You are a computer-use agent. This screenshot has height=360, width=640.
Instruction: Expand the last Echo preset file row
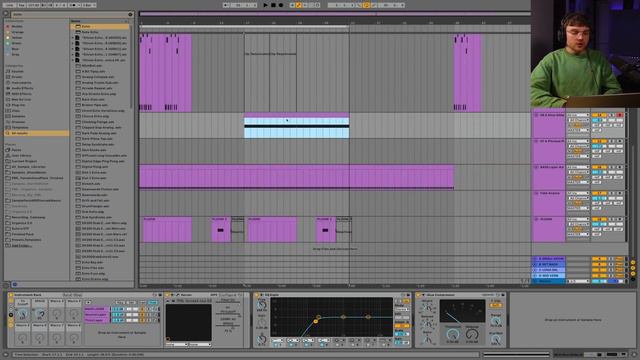73,60
